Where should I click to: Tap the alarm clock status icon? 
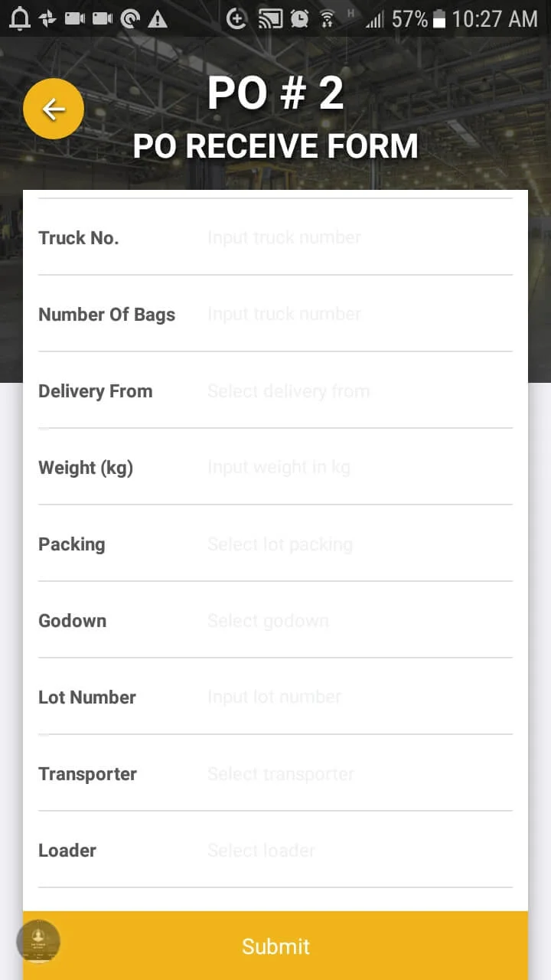coord(299,18)
